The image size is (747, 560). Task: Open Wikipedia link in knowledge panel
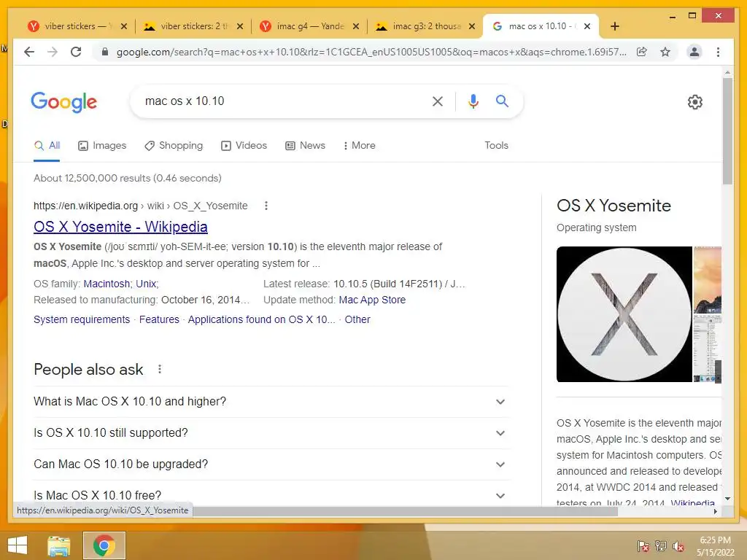click(693, 502)
